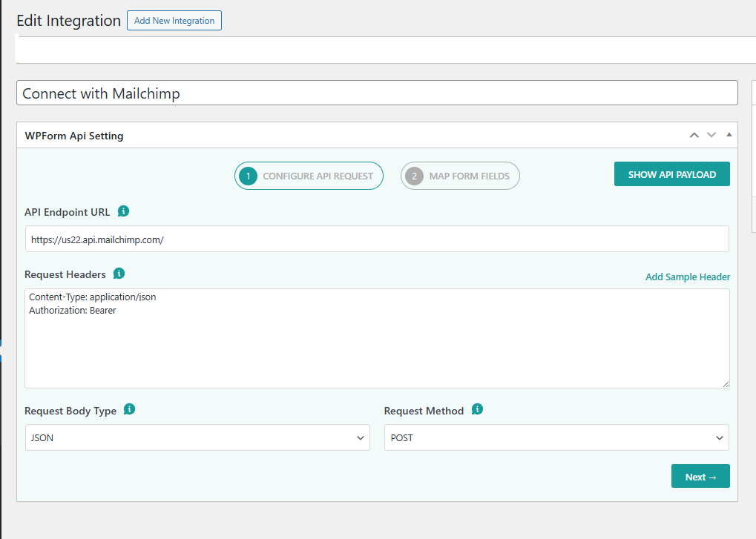This screenshot has width=756, height=539.
Task: Open the Request Body Type dropdown
Action: pos(197,437)
